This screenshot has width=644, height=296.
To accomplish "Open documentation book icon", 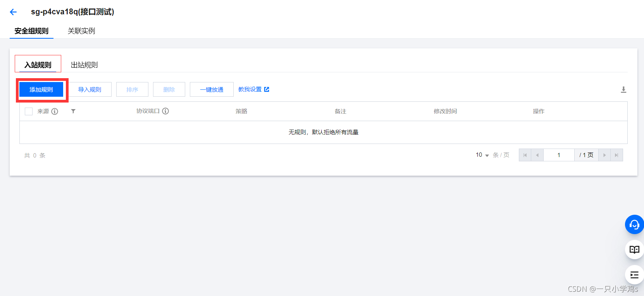I will pyautogui.click(x=634, y=250).
